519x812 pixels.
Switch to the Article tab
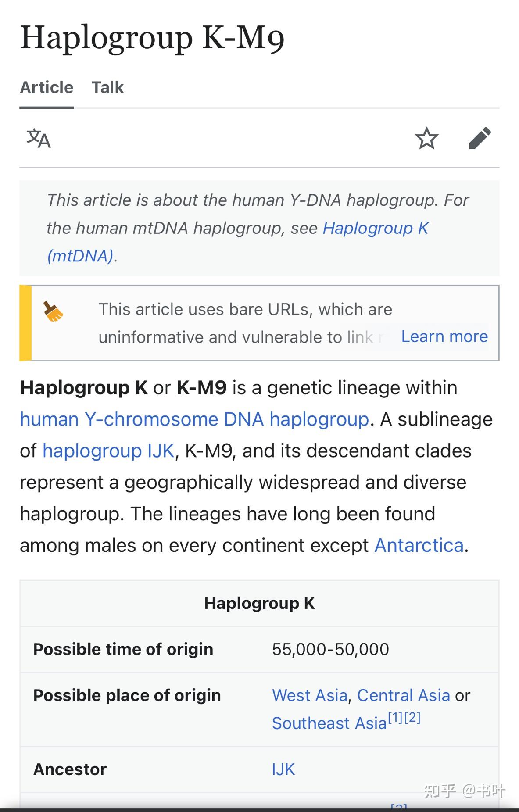click(47, 87)
